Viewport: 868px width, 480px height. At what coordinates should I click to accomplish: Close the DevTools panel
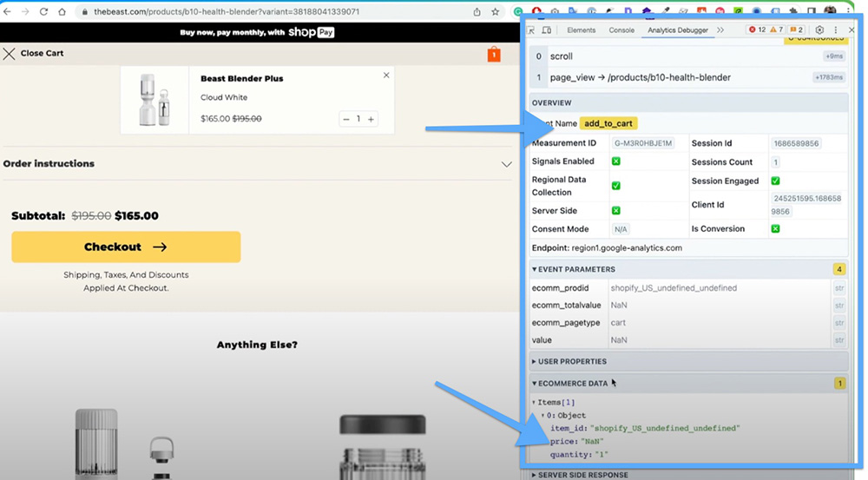[852, 30]
